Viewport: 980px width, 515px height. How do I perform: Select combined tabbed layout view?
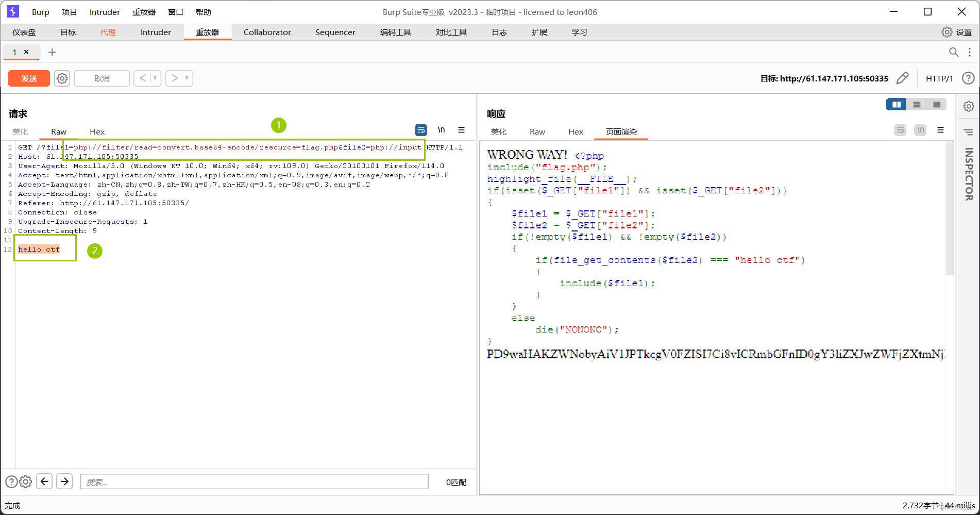937,105
